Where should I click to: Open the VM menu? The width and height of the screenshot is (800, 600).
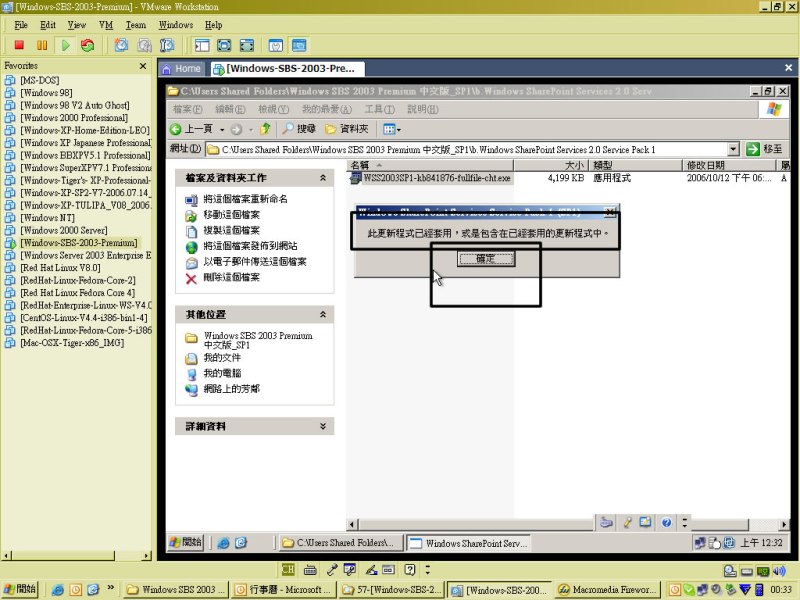click(x=106, y=25)
